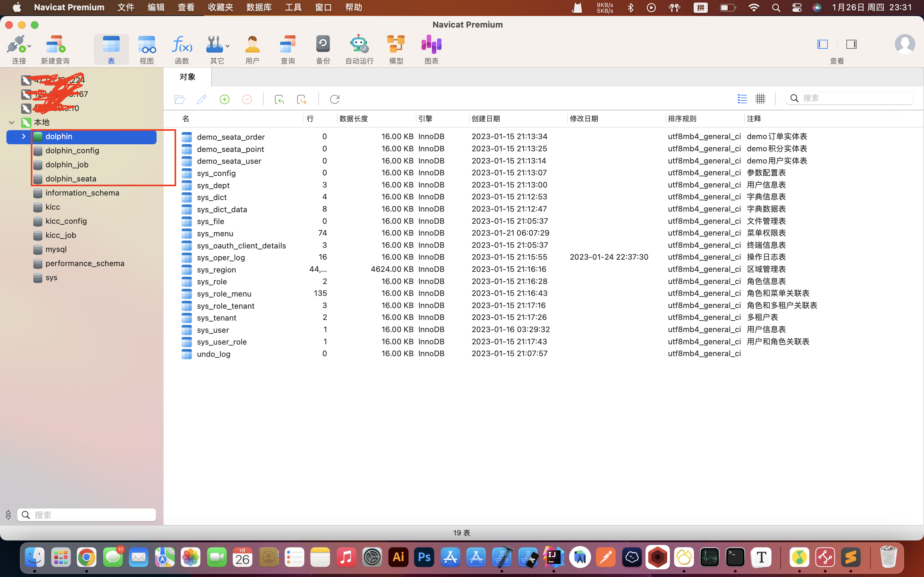Open the import wizard icon
The height and width of the screenshot is (577, 924).
(x=279, y=100)
